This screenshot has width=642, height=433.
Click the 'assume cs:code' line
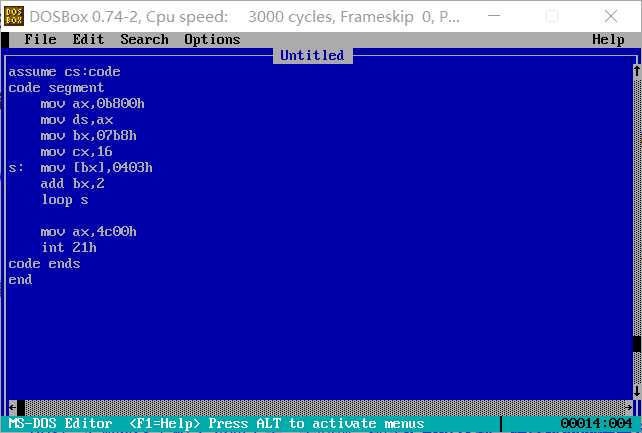(x=64, y=72)
